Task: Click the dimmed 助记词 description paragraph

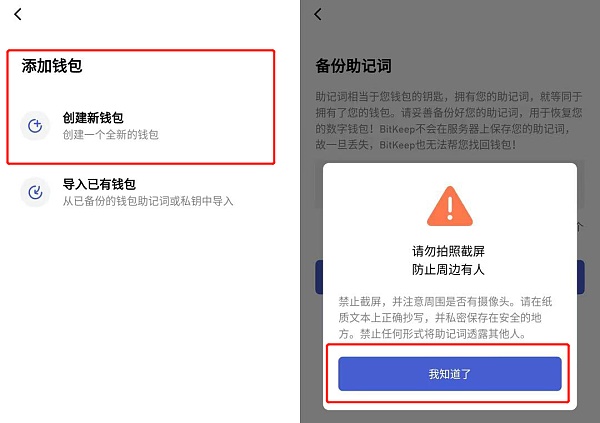Action: coord(449,120)
